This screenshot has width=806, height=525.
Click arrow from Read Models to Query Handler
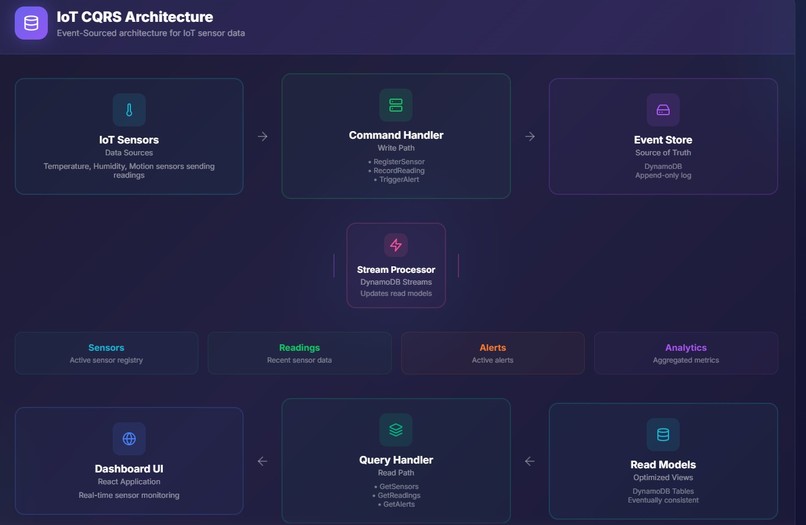[530, 461]
